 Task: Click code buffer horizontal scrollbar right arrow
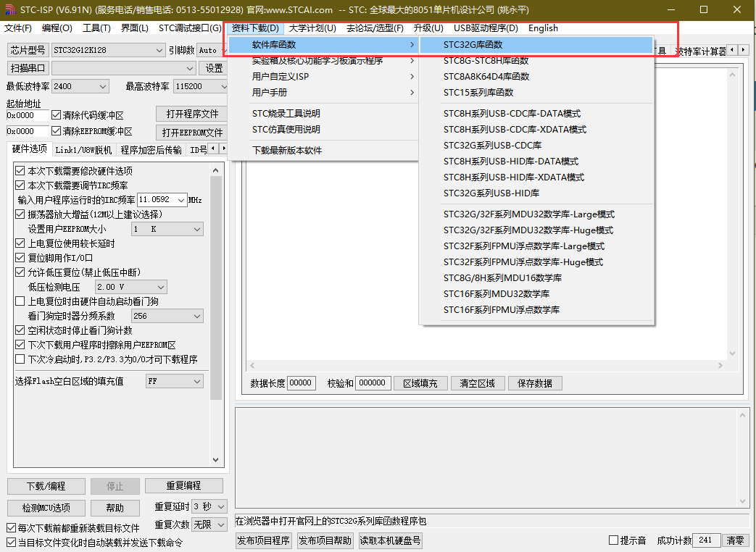pos(720,366)
